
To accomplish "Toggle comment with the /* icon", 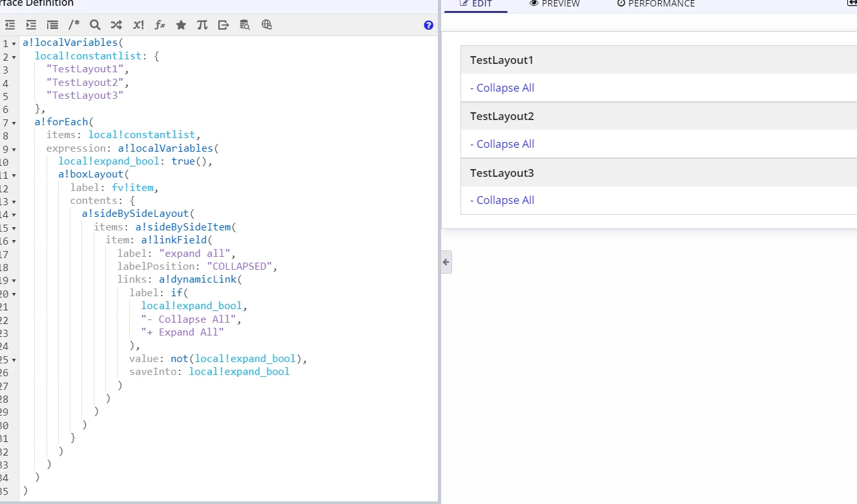I will (x=74, y=25).
